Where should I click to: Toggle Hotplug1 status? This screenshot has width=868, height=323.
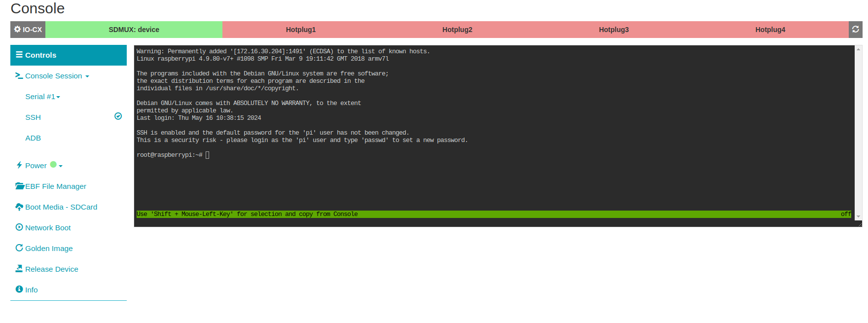click(x=301, y=30)
